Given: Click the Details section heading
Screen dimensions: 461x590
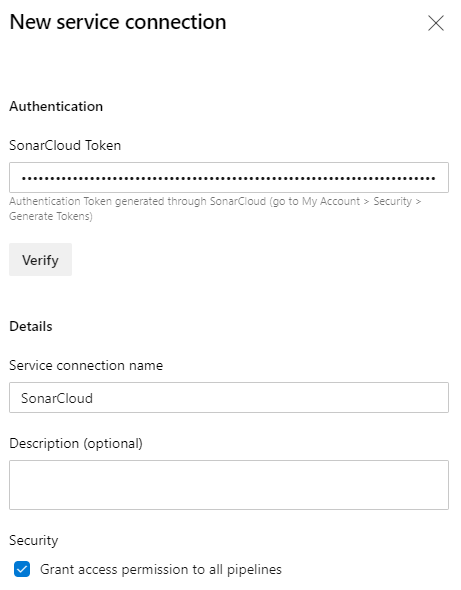Looking at the screenshot, I should point(31,326).
